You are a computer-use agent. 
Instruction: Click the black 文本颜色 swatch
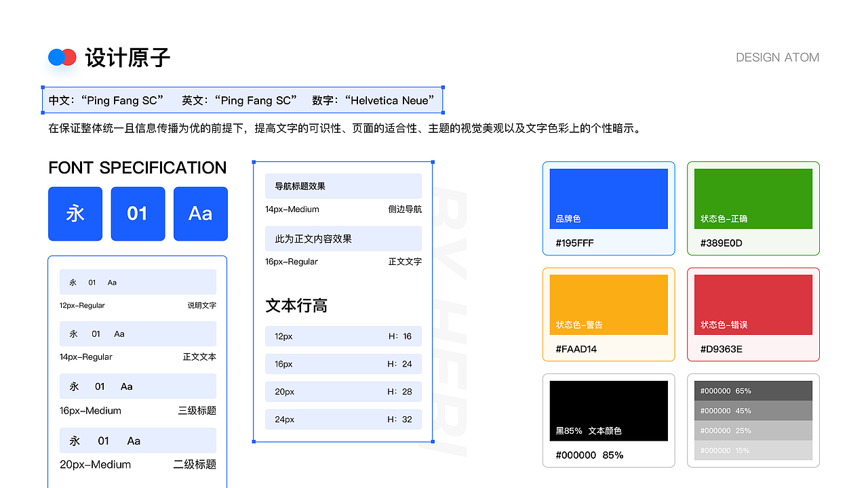[609, 411]
